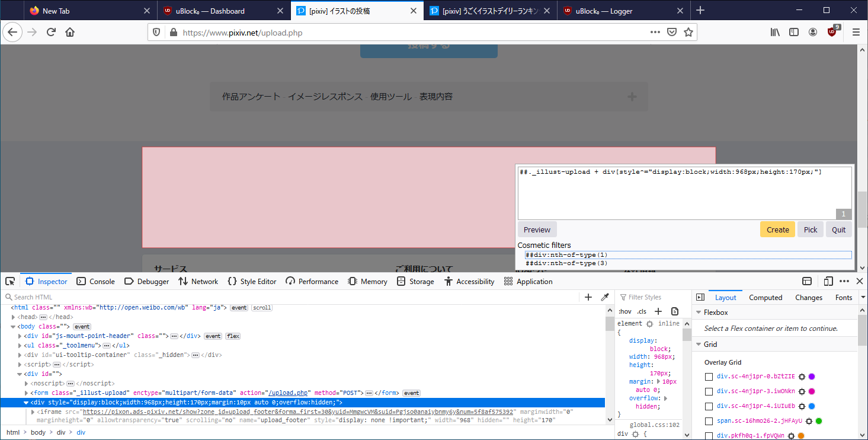Switch to the Computed tab

[x=765, y=297]
